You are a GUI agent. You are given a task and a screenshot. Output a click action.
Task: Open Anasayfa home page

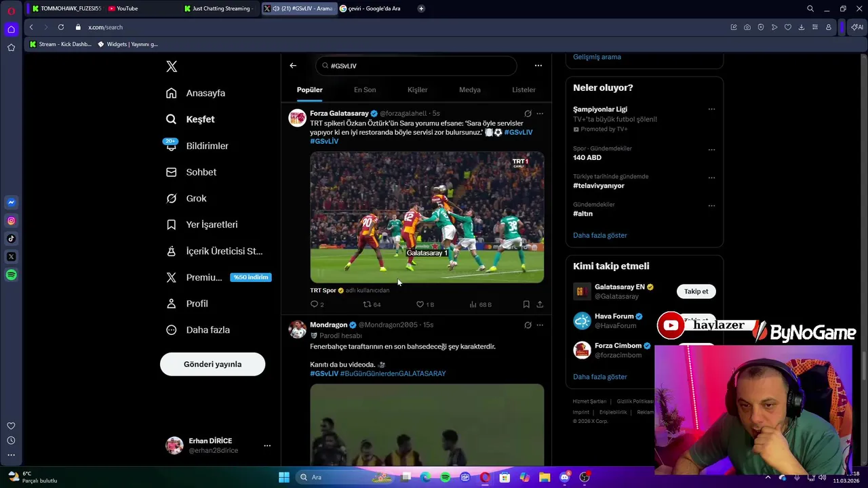[x=196, y=93]
